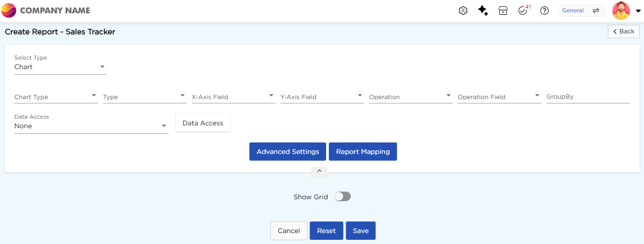Click the AI sparkle stars icon
Image resolution: width=644 pixels, height=244 pixels.
[x=483, y=10]
